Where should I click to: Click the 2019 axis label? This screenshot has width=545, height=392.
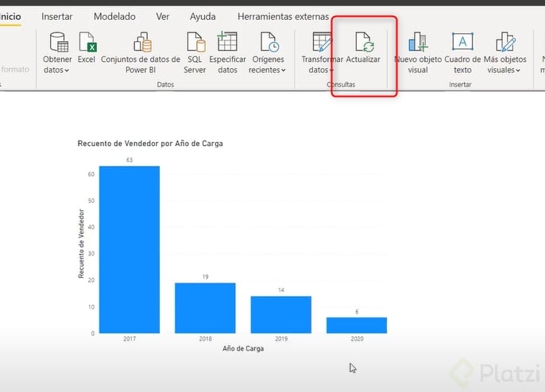[281, 339]
